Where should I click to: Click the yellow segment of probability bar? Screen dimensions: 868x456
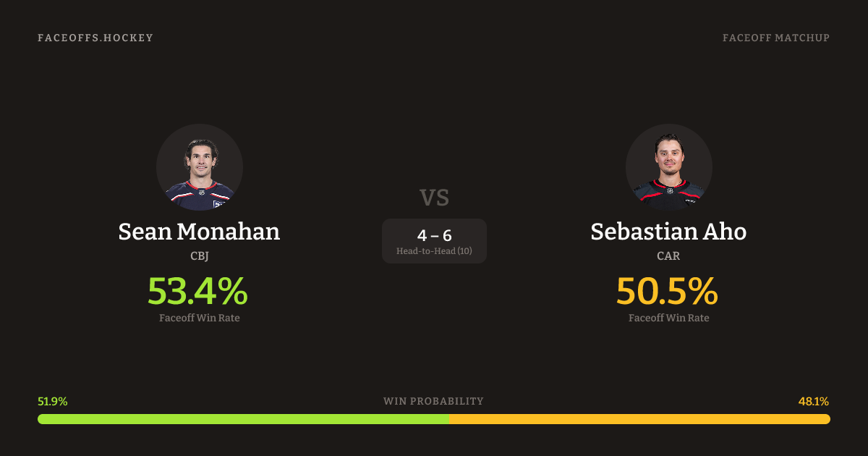(x=639, y=419)
